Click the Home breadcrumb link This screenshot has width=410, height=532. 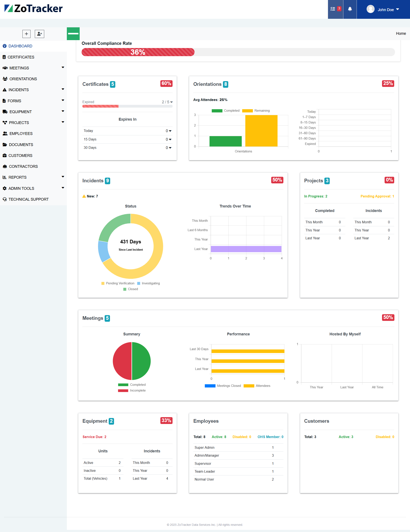[x=401, y=33]
